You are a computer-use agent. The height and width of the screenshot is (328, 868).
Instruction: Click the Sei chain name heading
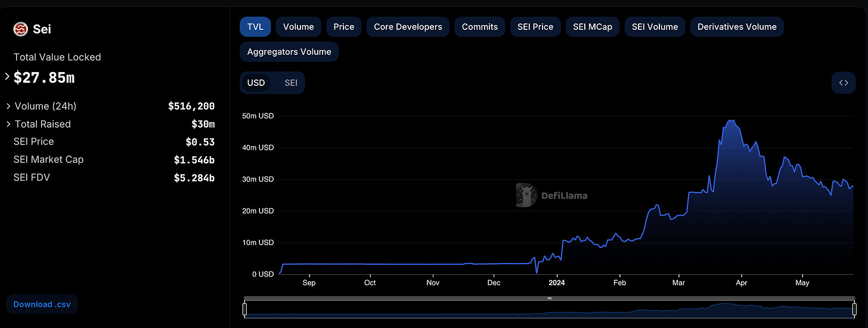click(42, 29)
